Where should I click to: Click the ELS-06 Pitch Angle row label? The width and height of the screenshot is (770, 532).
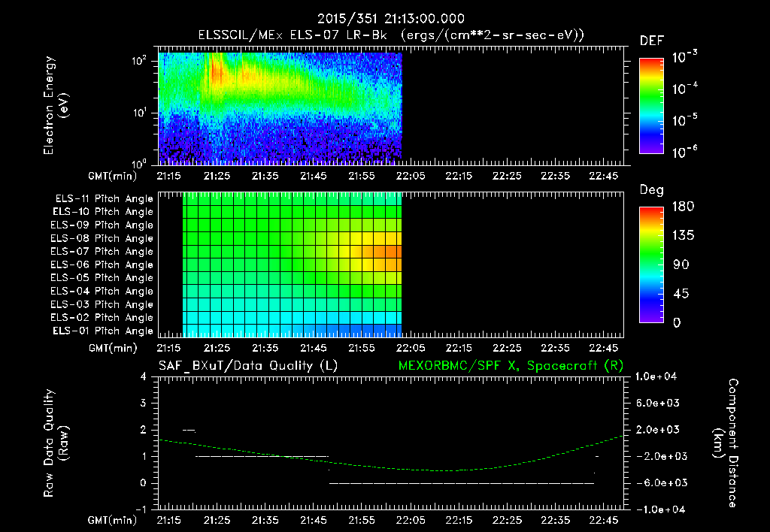click(102, 264)
